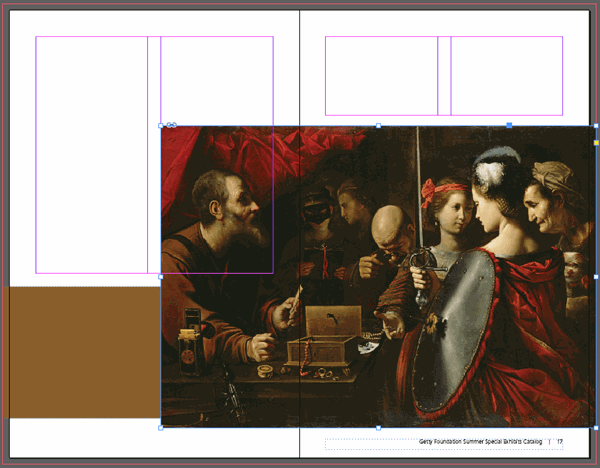Click the link badge on the image frame

tap(171, 125)
